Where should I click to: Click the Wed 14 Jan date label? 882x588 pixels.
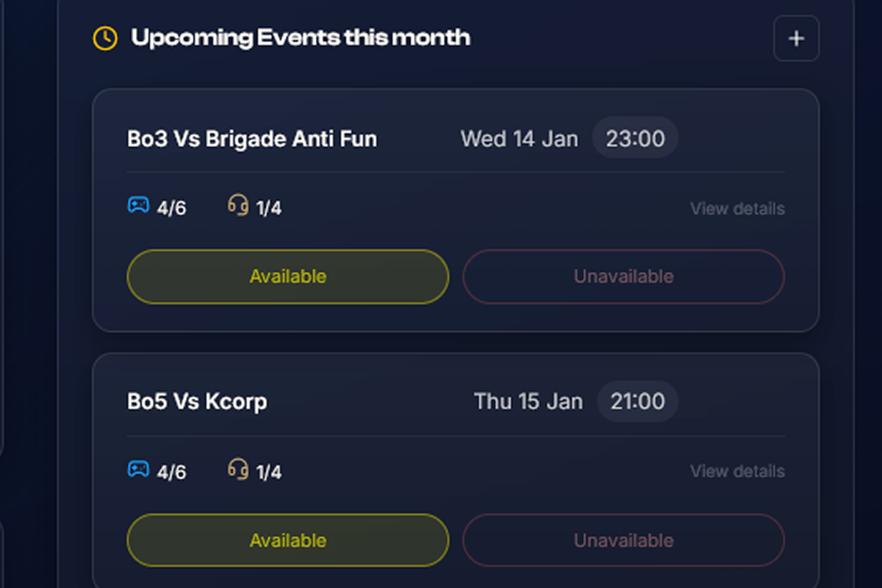(519, 138)
